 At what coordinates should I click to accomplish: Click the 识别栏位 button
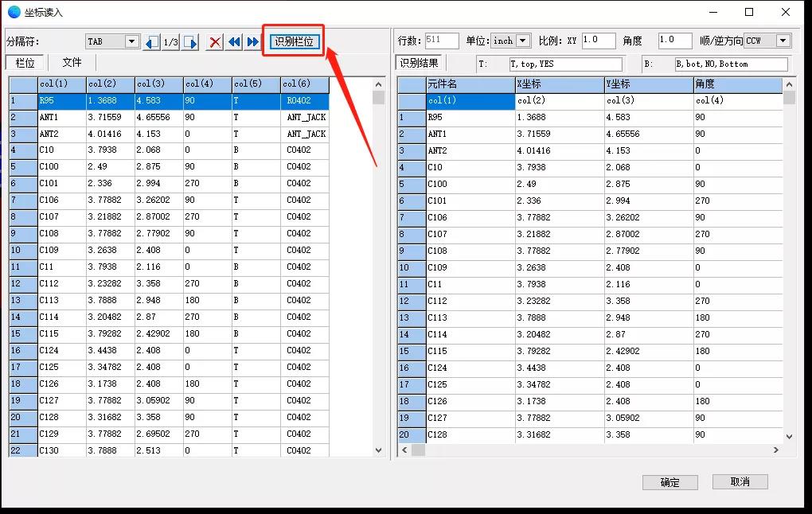coord(294,41)
